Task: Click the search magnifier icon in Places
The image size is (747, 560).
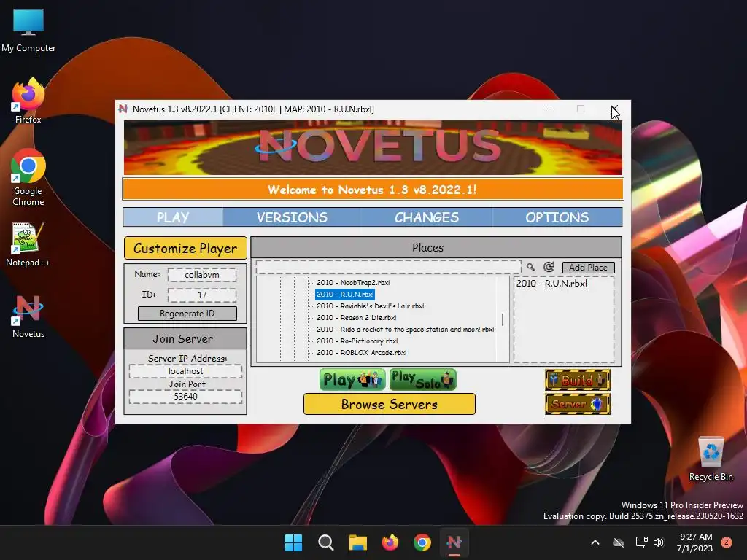Action: point(531,267)
